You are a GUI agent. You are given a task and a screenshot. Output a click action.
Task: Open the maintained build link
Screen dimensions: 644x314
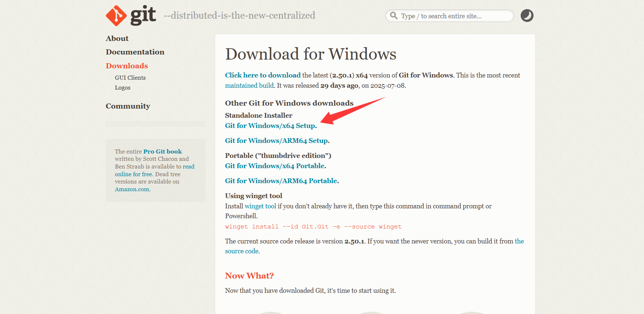(250, 85)
